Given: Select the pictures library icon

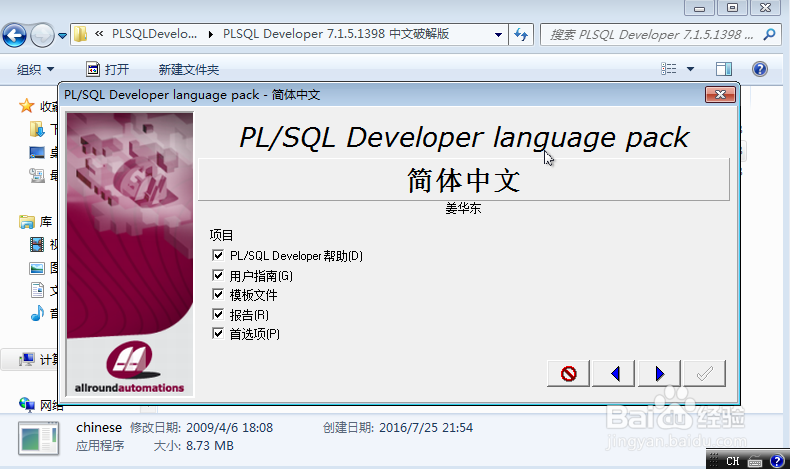Looking at the screenshot, I should tap(37, 268).
